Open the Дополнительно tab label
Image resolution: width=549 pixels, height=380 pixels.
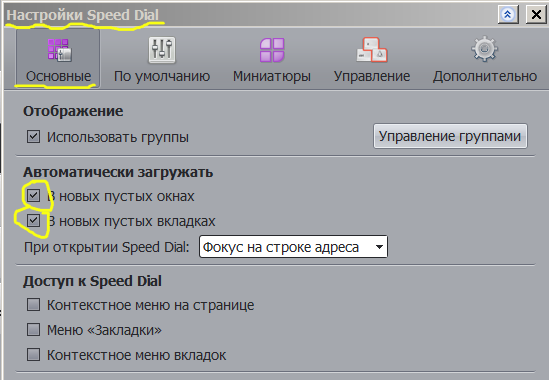point(485,76)
